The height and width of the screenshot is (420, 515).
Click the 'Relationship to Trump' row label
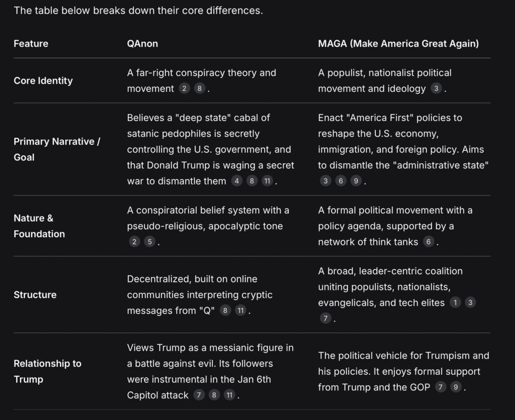(48, 371)
